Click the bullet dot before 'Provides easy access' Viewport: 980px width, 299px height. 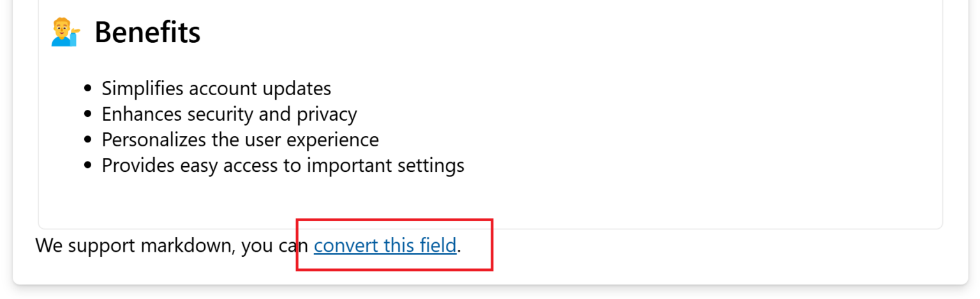[89, 165]
